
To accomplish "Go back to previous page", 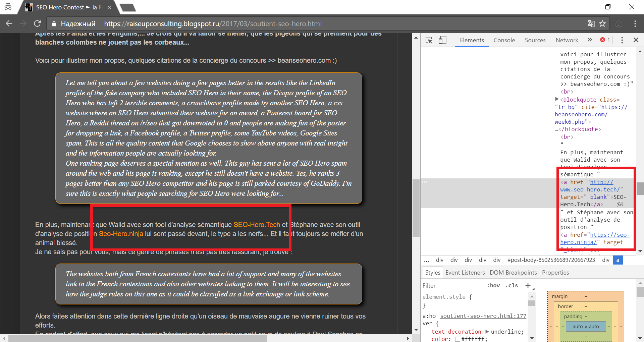I will pyautogui.click(x=9, y=23).
